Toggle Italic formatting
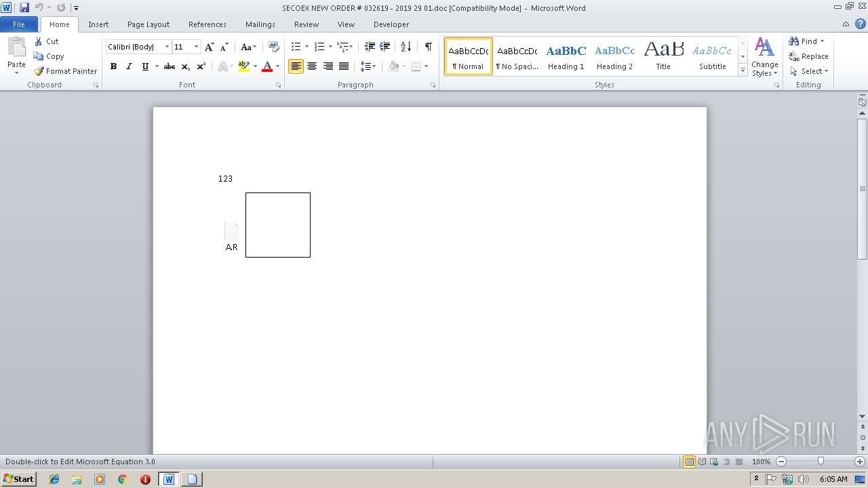This screenshot has height=488, width=868. (129, 66)
